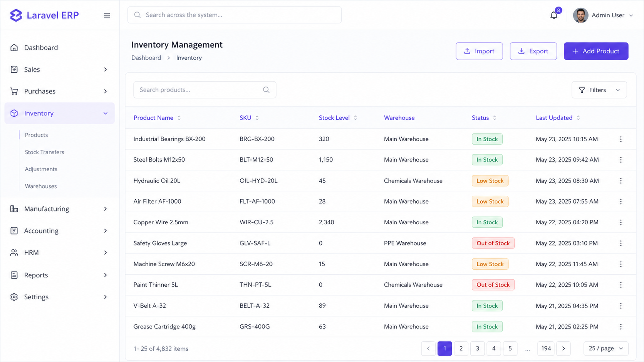Open row actions for Paint Thinner 5L
The image size is (644, 362).
point(621,285)
